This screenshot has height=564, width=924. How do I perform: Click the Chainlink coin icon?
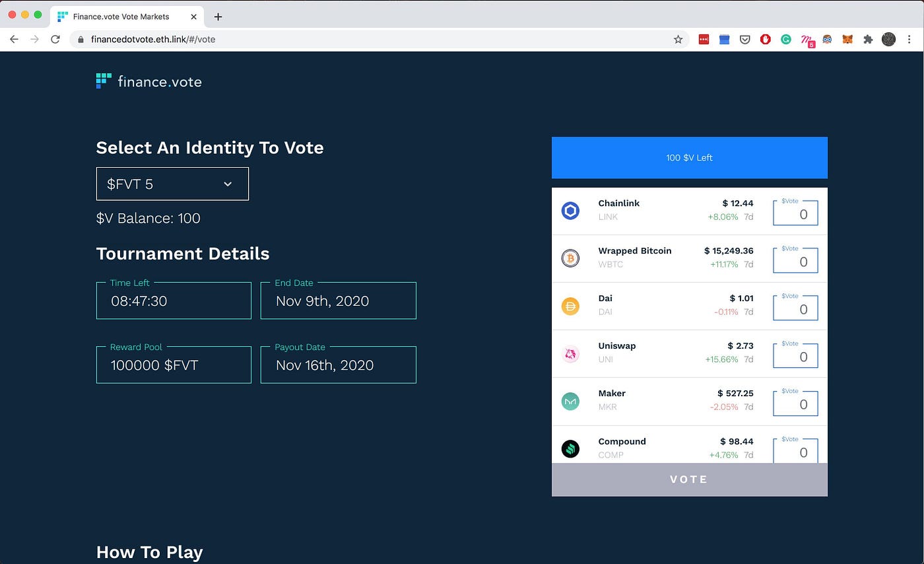tap(570, 211)
